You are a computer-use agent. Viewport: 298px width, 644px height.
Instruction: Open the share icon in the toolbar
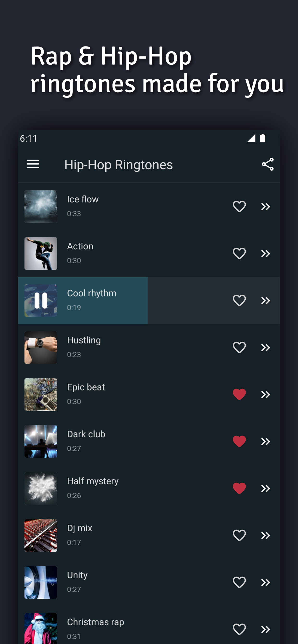pos(268,165)
